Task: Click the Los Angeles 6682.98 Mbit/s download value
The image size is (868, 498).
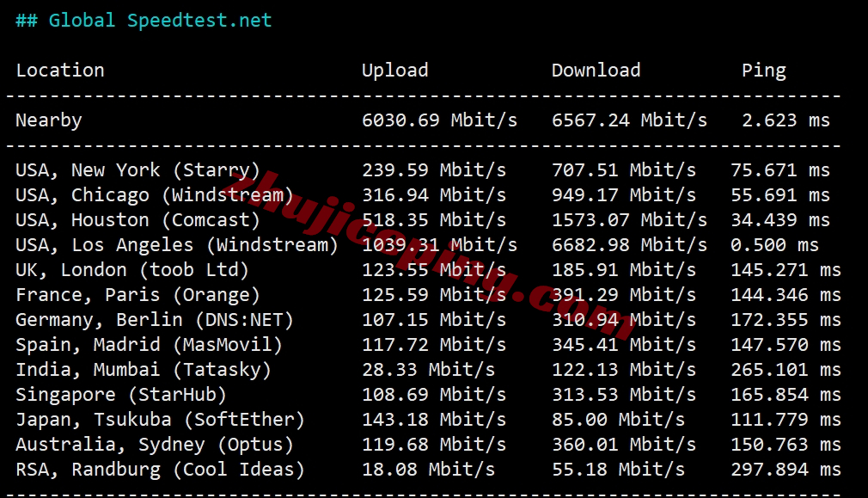Action: pos(629,245)
